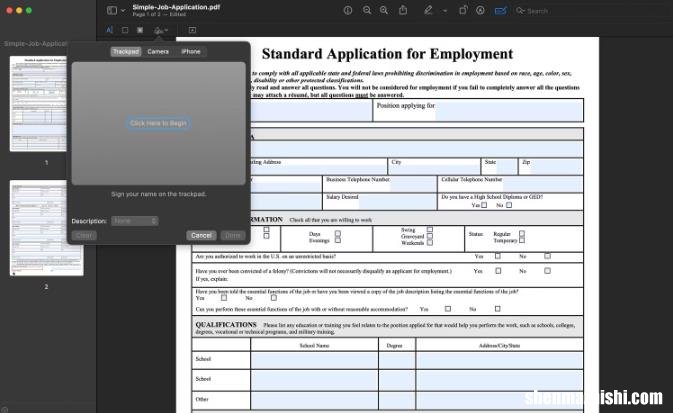Select page 1 thumbnail in sidebar
This screenshot has width=673, height=413.
point(38,103)
